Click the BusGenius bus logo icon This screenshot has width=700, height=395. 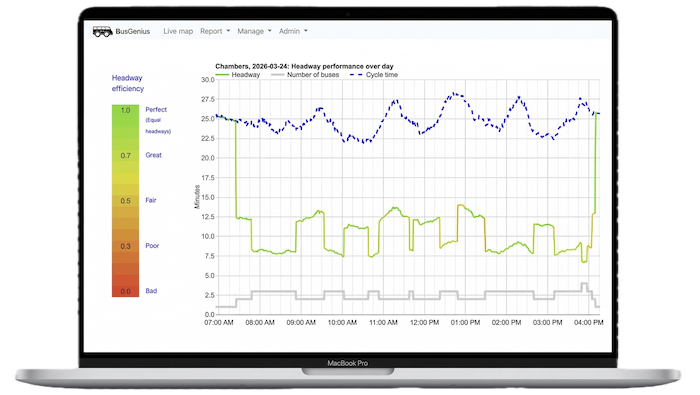102,31
